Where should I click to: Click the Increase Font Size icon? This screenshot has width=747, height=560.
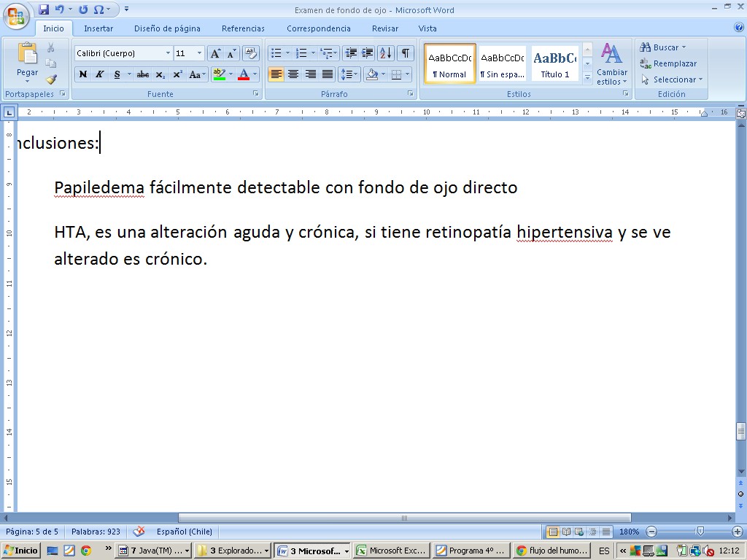click(215, 53)
